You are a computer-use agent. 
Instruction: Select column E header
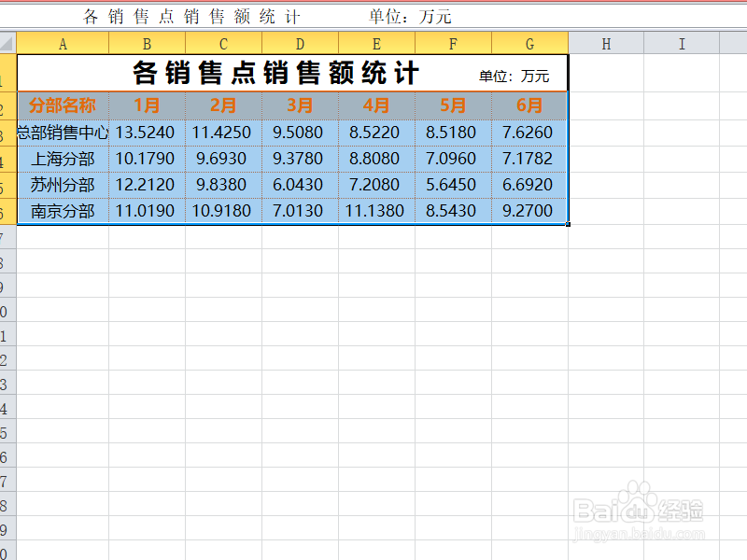(377, 43)
